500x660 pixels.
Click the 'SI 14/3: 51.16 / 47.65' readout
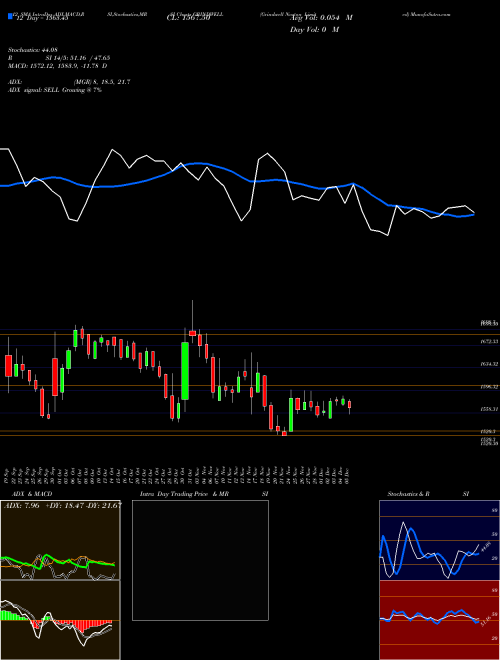78,58
